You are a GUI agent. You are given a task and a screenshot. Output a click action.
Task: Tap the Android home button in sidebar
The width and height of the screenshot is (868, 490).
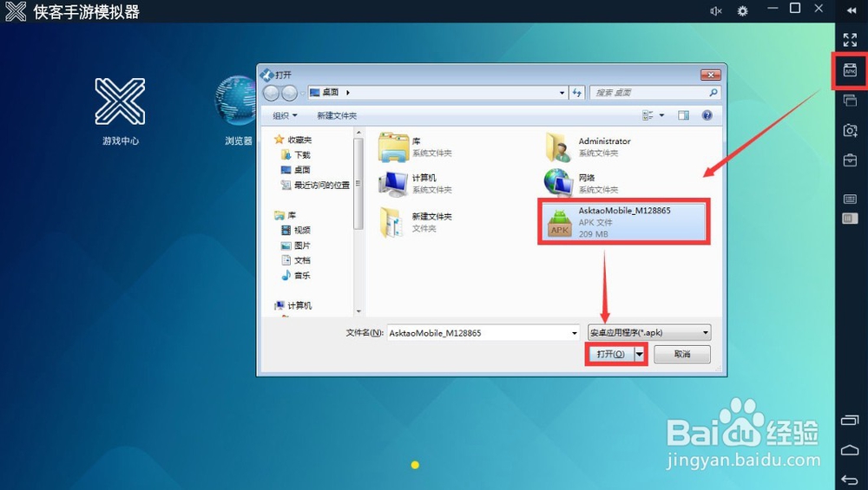pyautogui.click(x=850, y=449)
